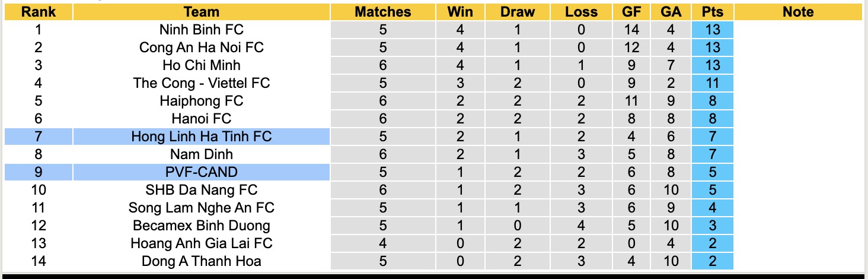The width and height of the screenshot is (868, 279).
Task: Click the GF column header
Action: point(631,12)
